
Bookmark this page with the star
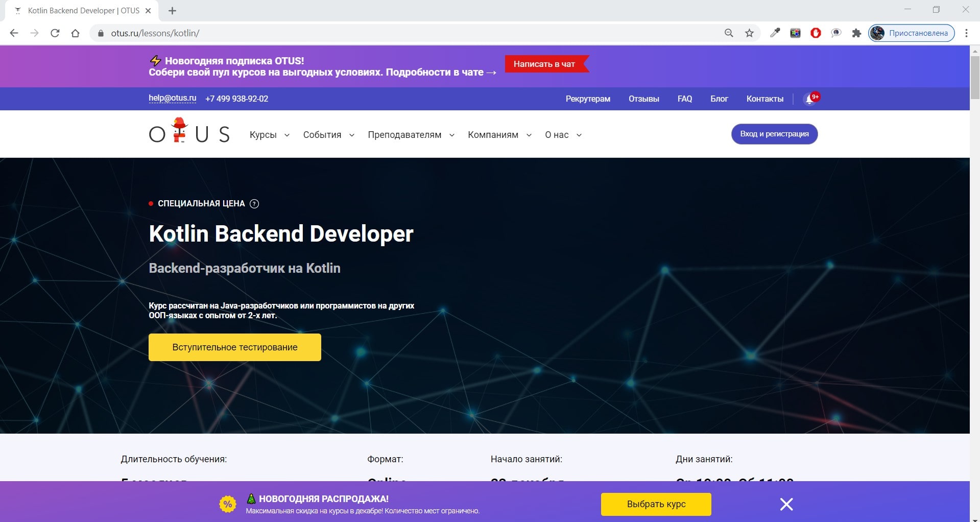749,33
